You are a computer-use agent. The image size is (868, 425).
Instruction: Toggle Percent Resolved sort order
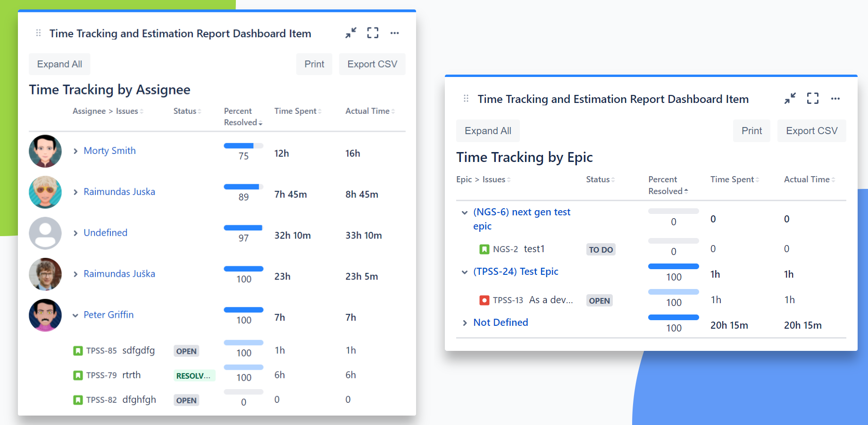click(261, 122)
